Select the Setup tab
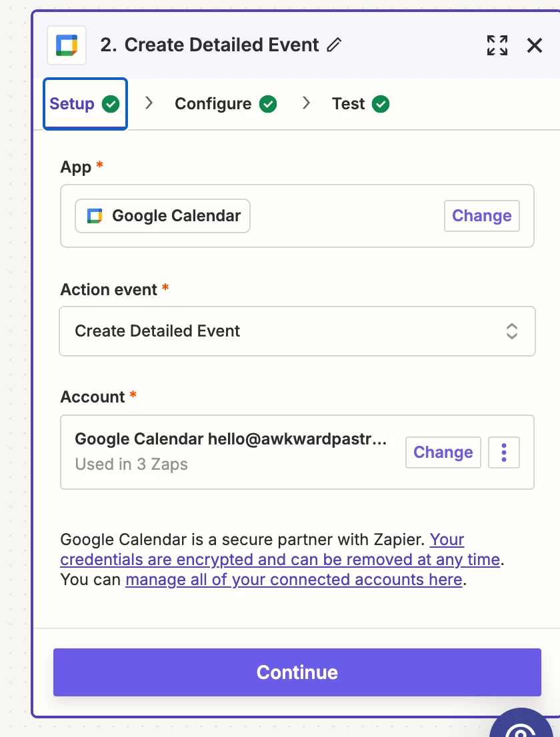560x737 pixels. [x=72, y=104]
